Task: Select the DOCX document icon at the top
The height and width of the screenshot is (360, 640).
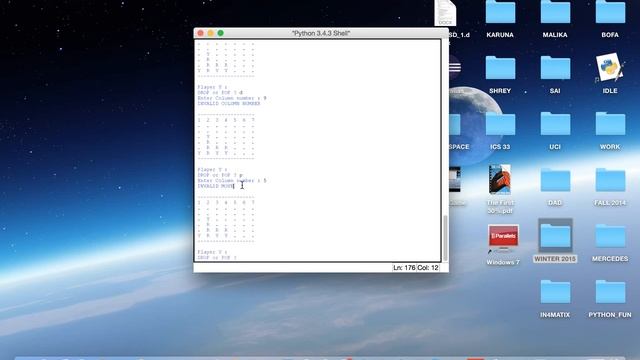Action: coord(445,12)
